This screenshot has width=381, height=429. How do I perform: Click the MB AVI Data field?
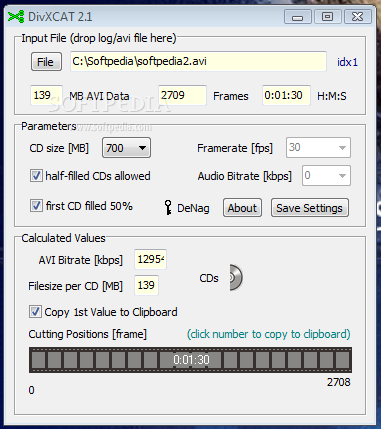tap(46, 95)
